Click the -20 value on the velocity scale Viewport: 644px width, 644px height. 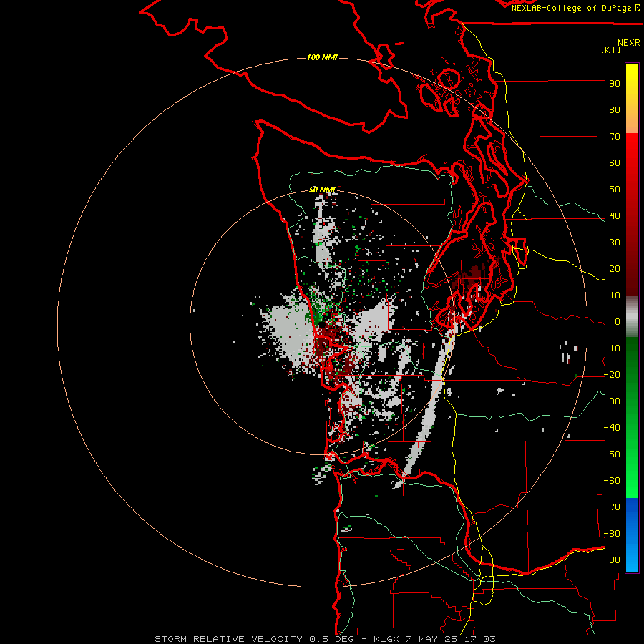pyautogui.click(x=612, y=375)
